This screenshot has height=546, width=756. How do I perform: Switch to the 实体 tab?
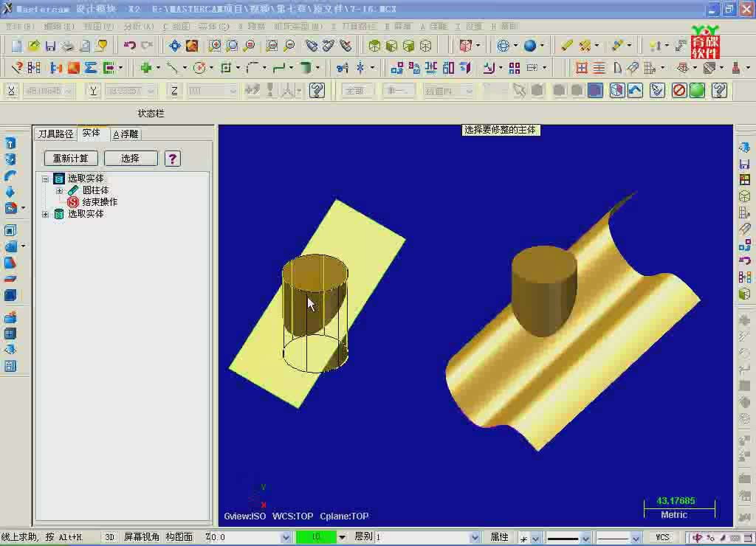[x=91, y=133]
